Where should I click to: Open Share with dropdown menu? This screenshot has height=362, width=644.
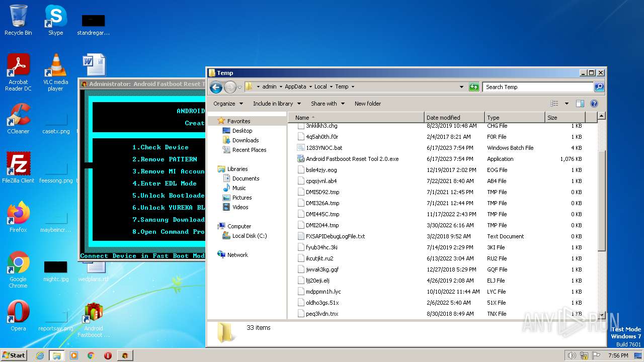pyautogui.click(x=328, y=104)
